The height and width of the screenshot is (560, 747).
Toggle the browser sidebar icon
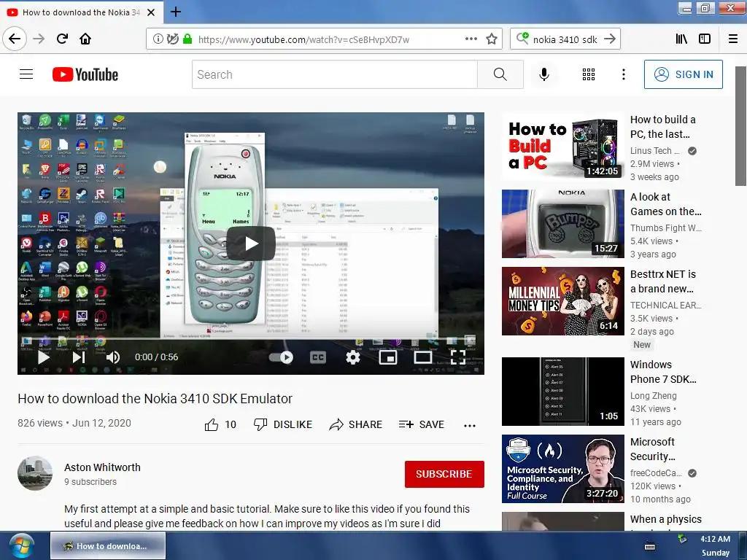click(x=705, y=39)
